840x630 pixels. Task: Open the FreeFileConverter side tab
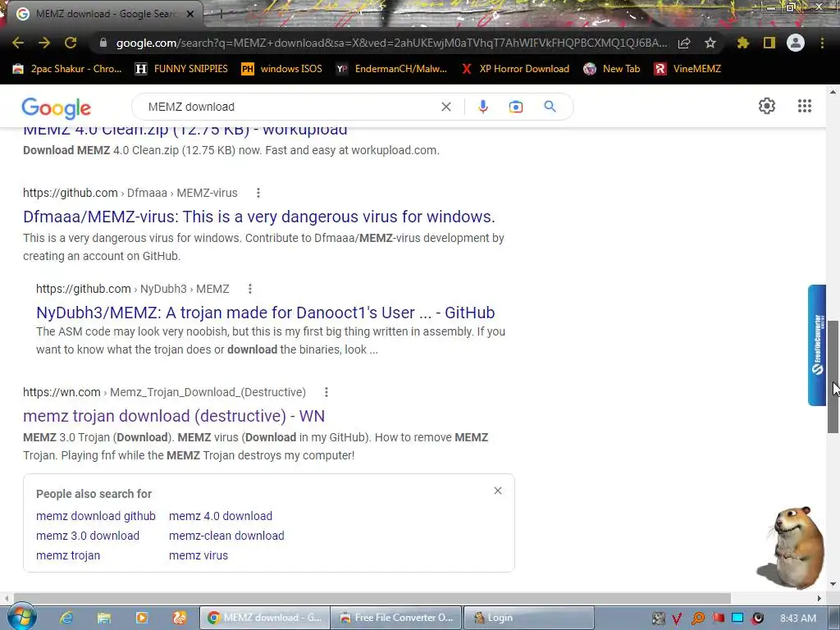[817, 345]
